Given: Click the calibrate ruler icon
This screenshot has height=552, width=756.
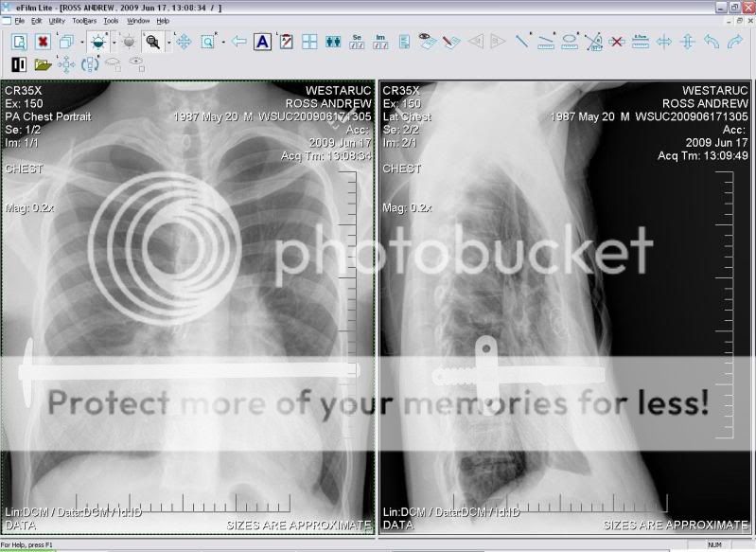Looking at the screenshot, I should point(641,42).
